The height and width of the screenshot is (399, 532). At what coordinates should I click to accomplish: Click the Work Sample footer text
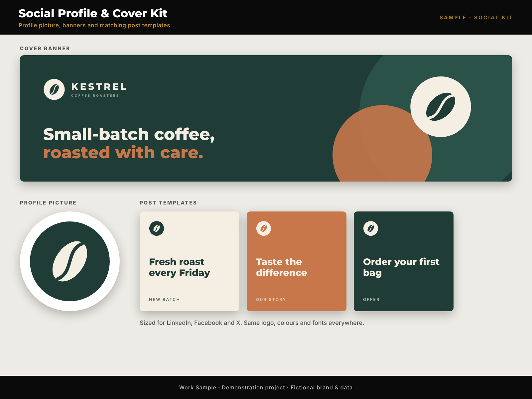coord(266,387)
